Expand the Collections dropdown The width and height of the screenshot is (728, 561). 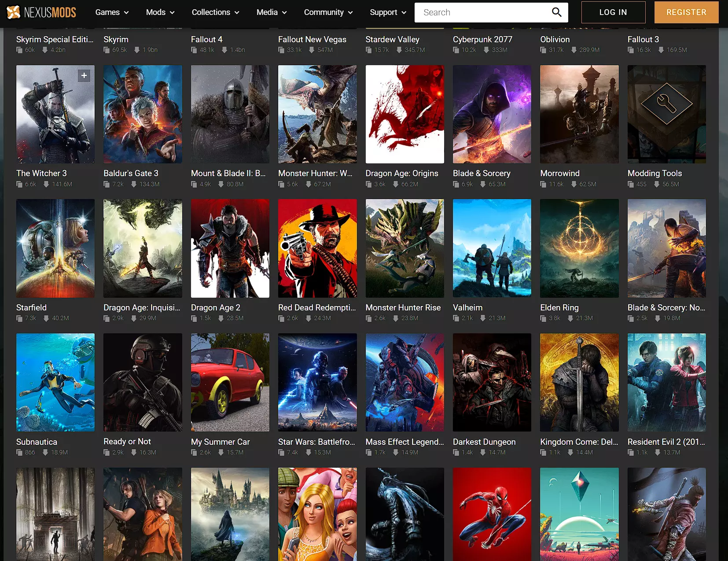click(x=215, y=12)
